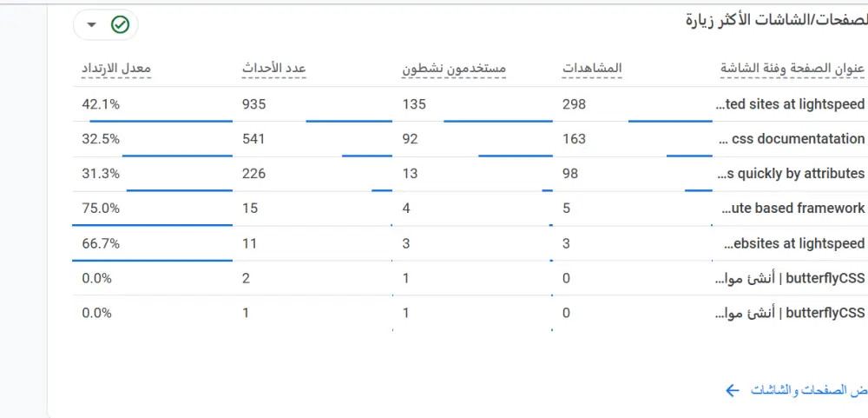The height and width of the screenshot is (418, 868).
Task: Click the 15 event count value
Action: [x=250, y=209]
